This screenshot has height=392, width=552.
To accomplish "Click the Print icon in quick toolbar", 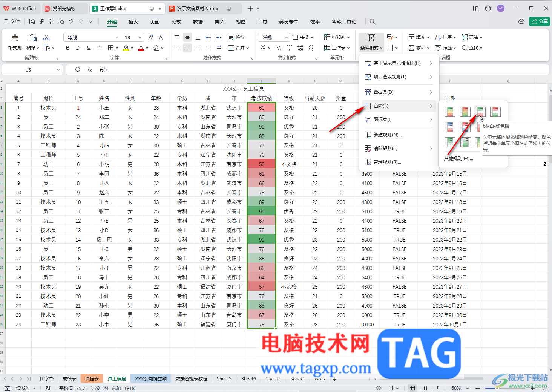I will pos(52,21).
